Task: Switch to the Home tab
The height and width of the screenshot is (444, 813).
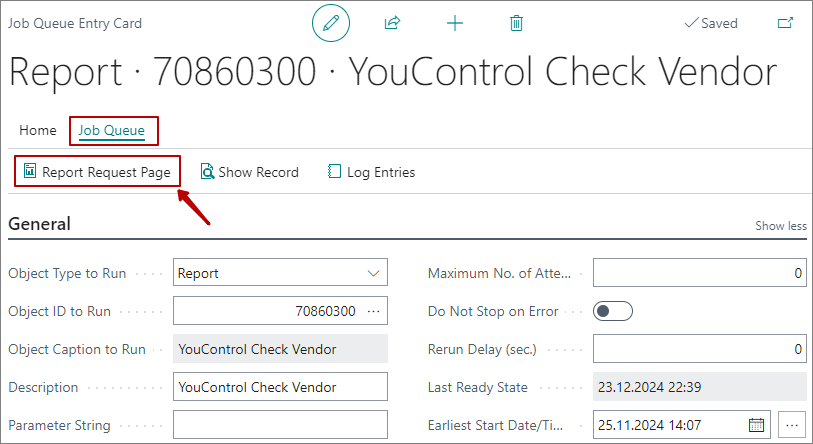Action: coord(38,130)
